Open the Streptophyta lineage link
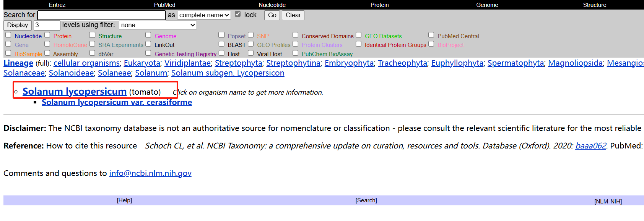 (x=239, y=63)
